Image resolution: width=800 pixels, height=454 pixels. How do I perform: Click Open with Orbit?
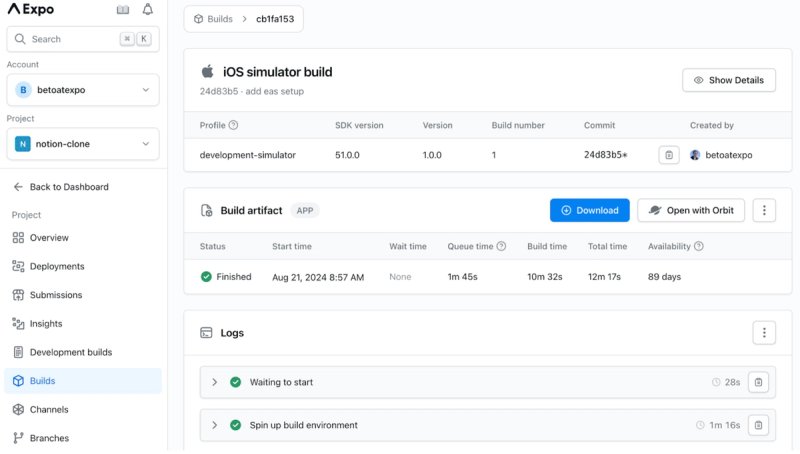tap(691, 210)
